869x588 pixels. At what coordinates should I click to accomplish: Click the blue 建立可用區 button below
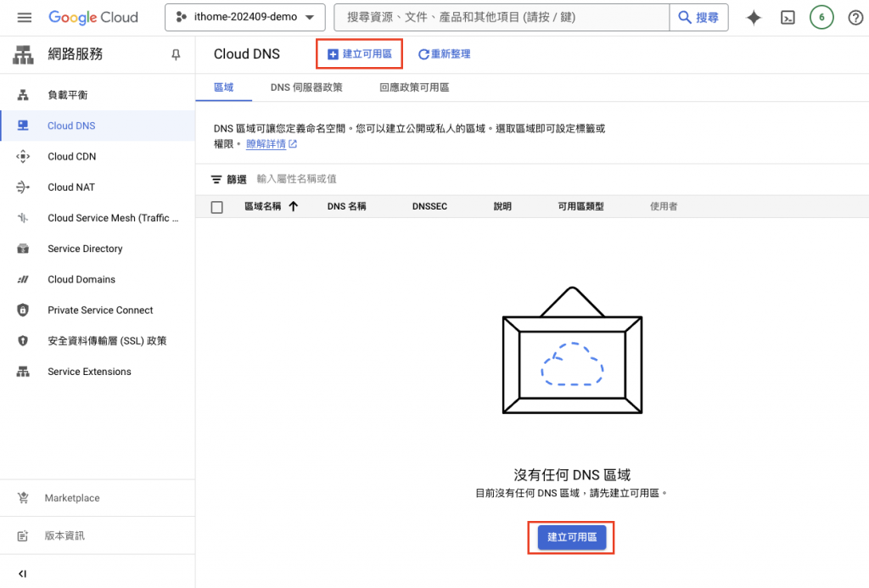click(572, 537)
